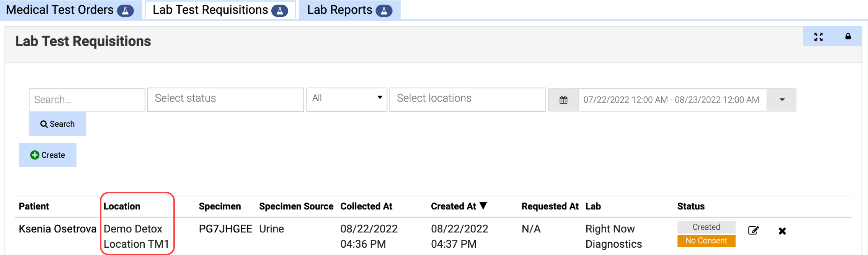Expand date range presets caret
This screenshot has height=255, width=868.
click(782, 100)
